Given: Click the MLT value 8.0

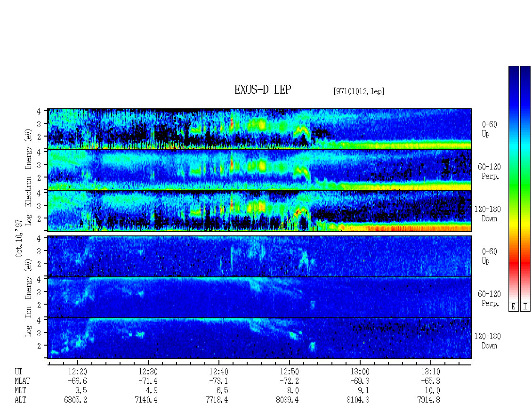Looking at the screenshot, I should point(293,391).
